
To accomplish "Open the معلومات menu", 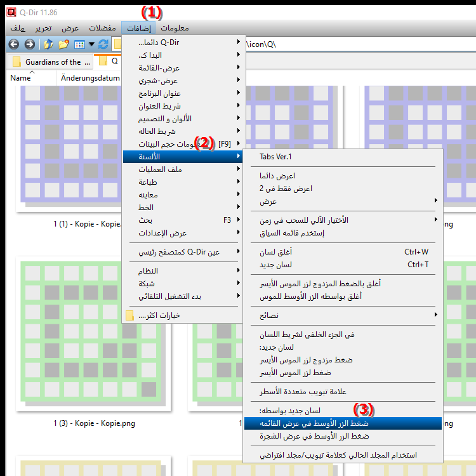I will pyautogui.click(x=175, y=28).
